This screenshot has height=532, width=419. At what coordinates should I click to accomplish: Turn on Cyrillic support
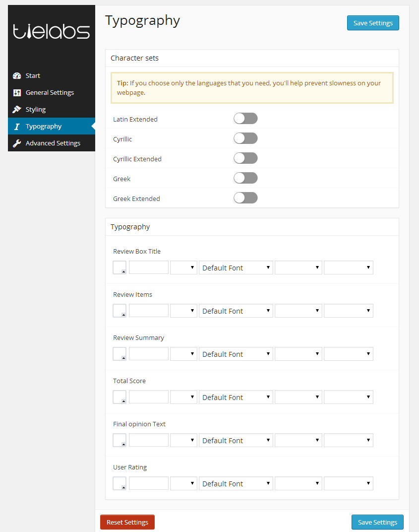pyautogui.click(x=245, y=138)
